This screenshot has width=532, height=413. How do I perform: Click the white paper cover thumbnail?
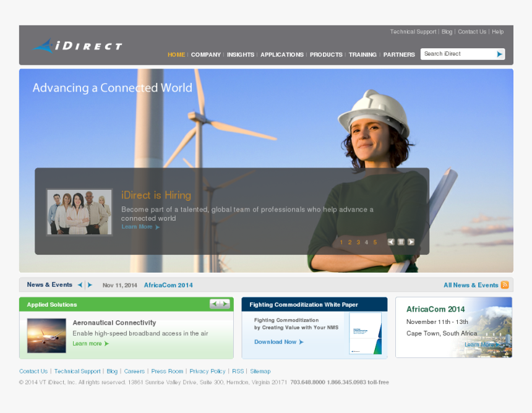point(366,333)
